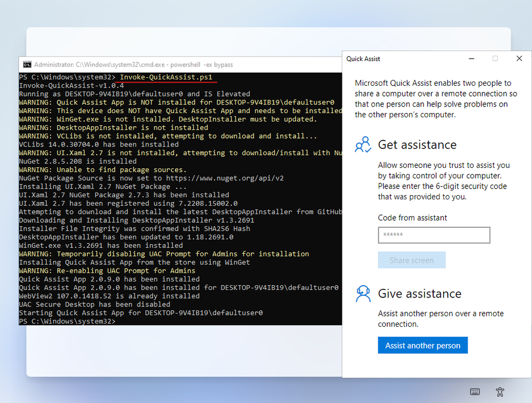Click 'DesktopAppInstaller has been updated to 1.18.2691.0'

coord(126,237)
